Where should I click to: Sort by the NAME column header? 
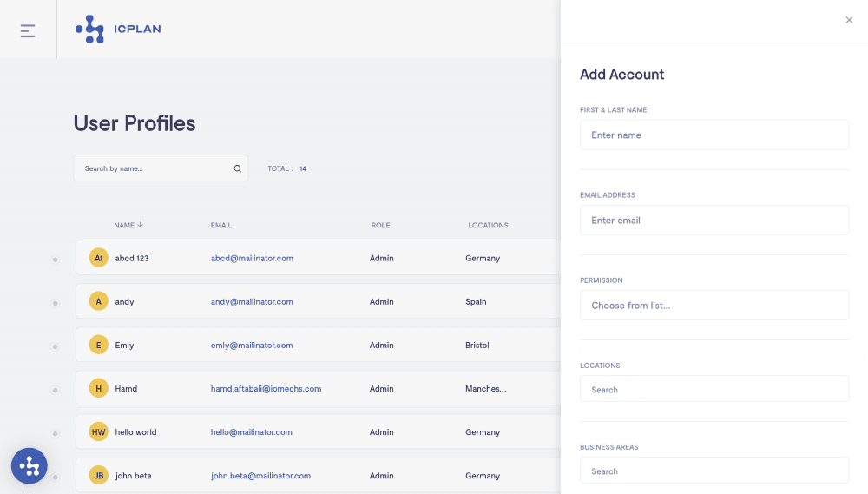pos(128,225)
